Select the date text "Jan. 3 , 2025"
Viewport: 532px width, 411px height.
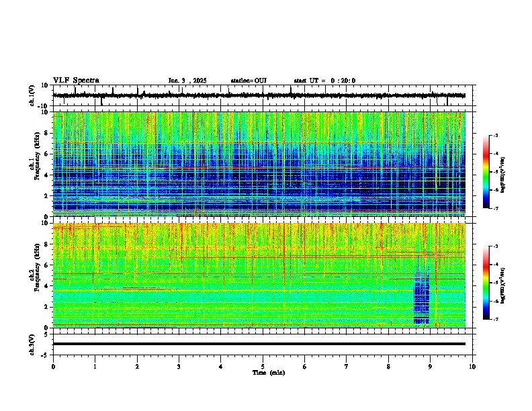187,81
